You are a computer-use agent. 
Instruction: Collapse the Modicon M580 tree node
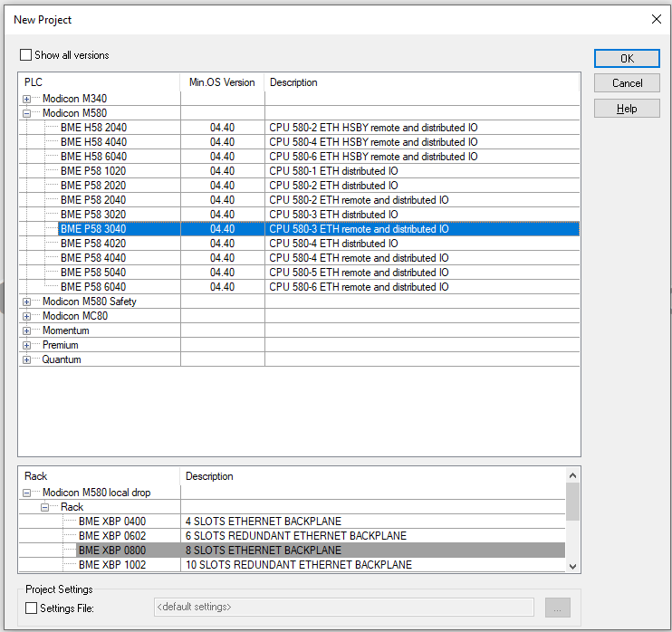pos(27,113)
